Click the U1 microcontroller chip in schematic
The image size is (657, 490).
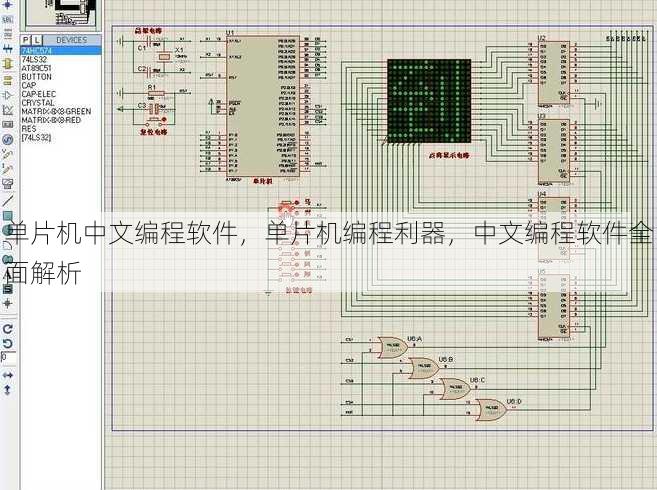[x=263, y=106]
